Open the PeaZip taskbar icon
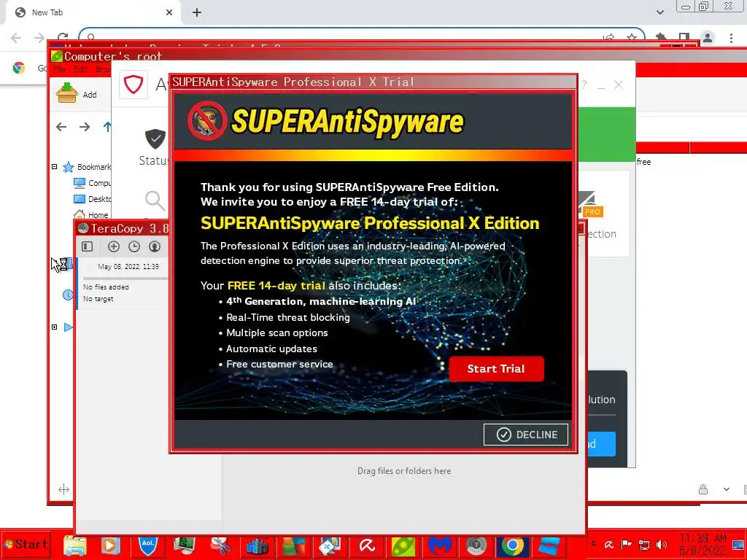747x560 pixels. [x=403, y=546]
